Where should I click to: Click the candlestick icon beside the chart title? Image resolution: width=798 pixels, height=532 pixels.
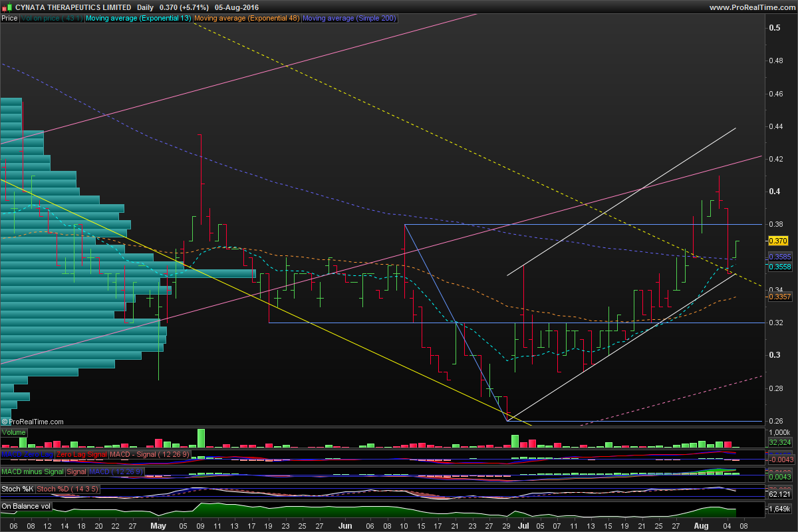click(x=6, y=7)
